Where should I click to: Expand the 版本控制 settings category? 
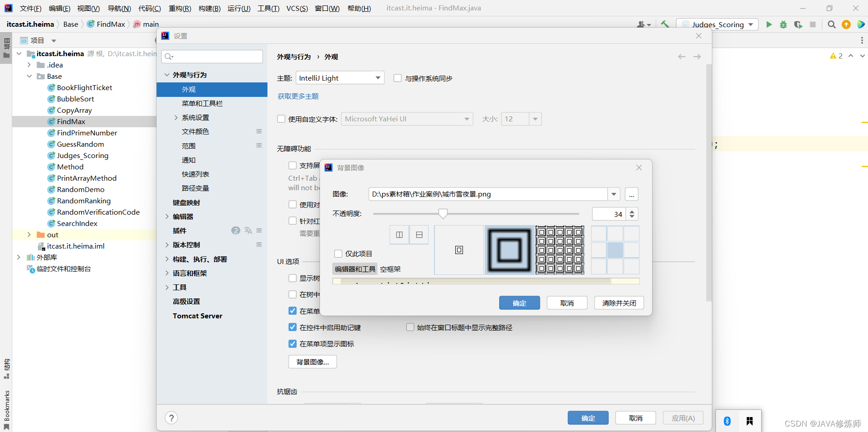pyautogui.click(x=167, y=245)
